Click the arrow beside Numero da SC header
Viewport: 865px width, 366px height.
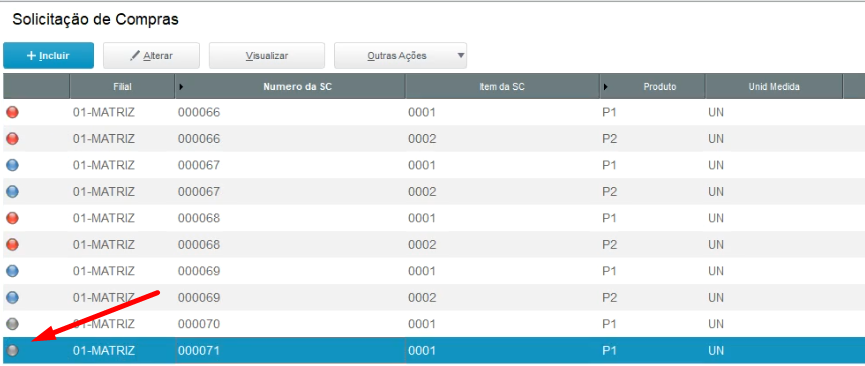point(182,87)
